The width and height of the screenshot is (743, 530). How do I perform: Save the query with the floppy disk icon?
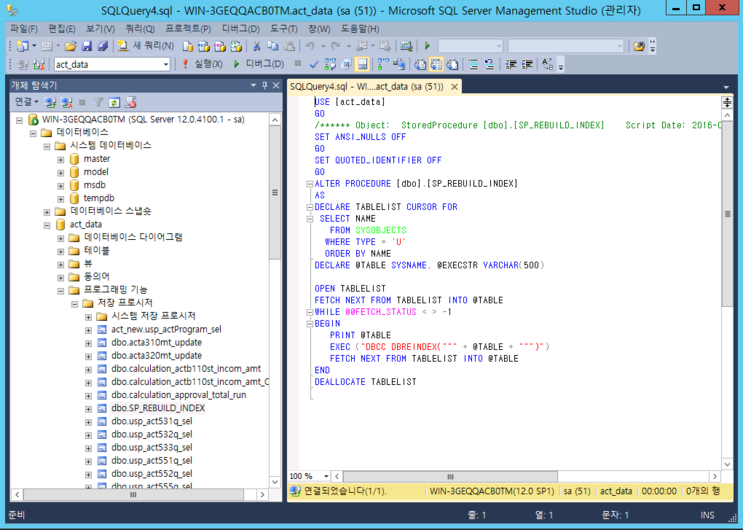(x=87, y=46)
